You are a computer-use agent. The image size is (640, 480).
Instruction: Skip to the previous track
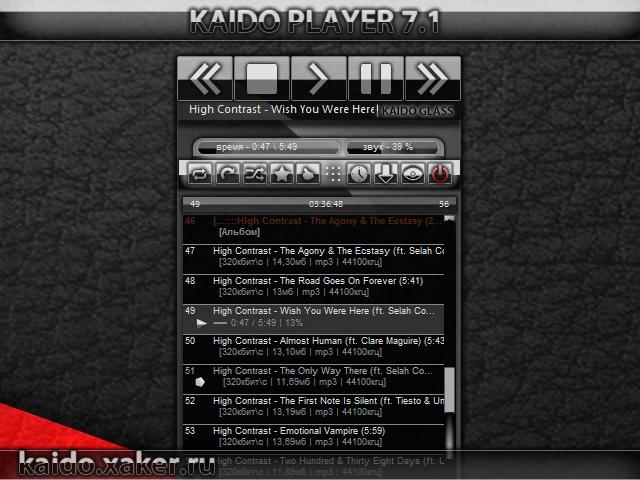point(205,78)
